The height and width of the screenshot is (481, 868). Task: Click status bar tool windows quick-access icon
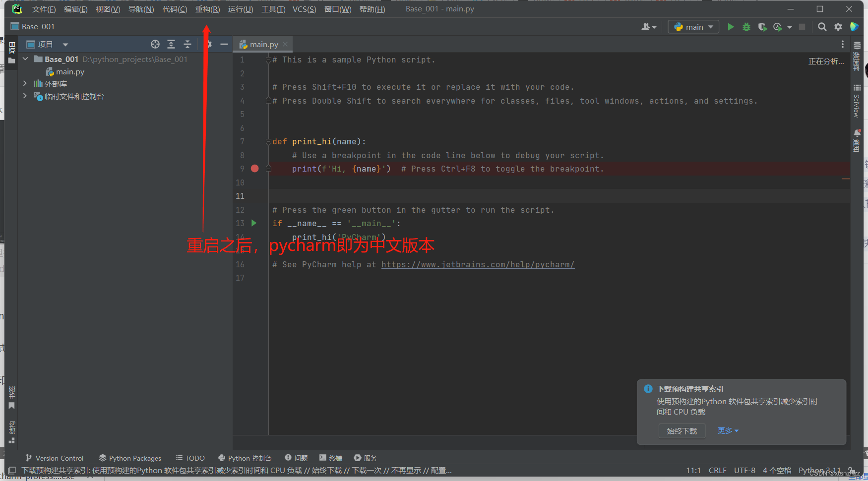(x=12, y=470)
